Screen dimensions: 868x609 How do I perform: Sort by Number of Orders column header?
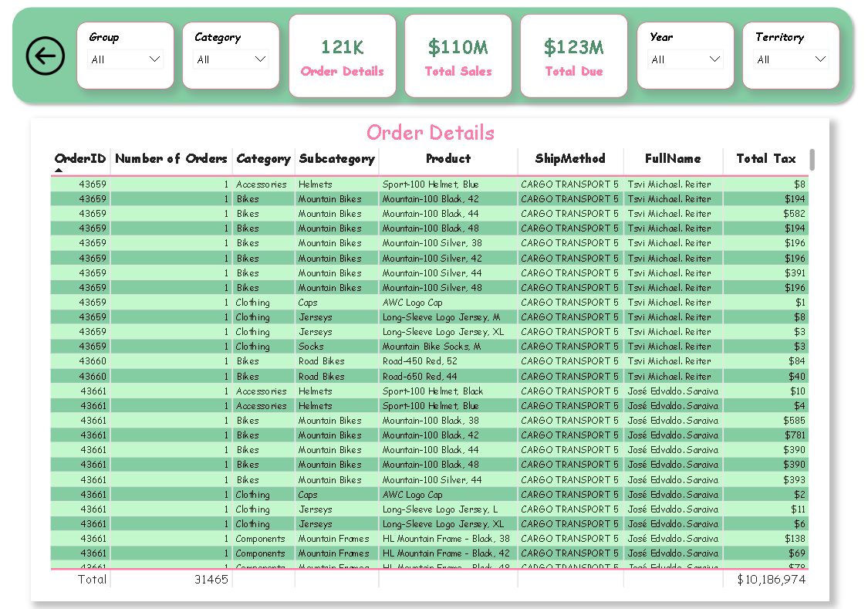[x=171, y=158]
